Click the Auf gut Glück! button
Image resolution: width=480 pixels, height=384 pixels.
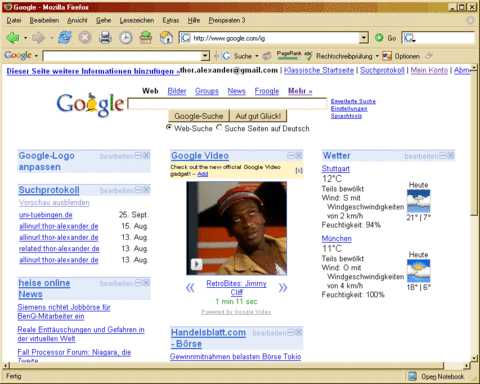(258, 116)
